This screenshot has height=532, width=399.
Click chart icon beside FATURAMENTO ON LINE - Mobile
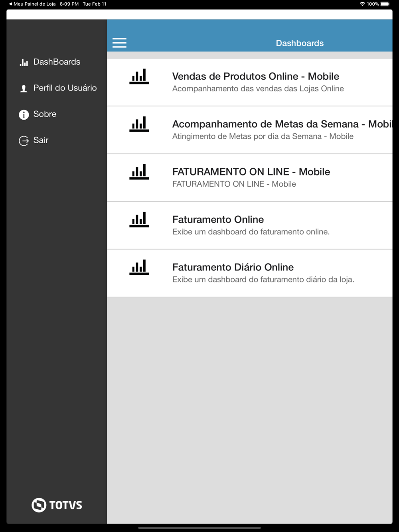(139, 171)
